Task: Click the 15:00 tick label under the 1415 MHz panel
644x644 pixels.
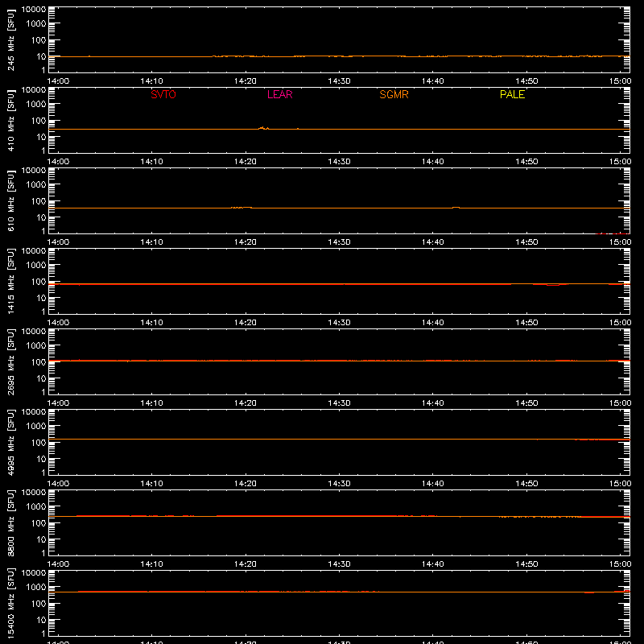Action: point(620,323)
